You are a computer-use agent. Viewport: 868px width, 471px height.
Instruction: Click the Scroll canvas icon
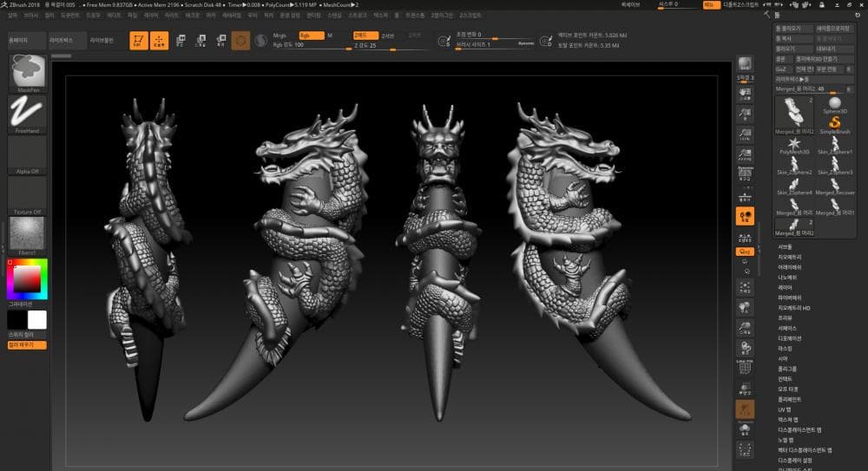(x=745, y=94)
